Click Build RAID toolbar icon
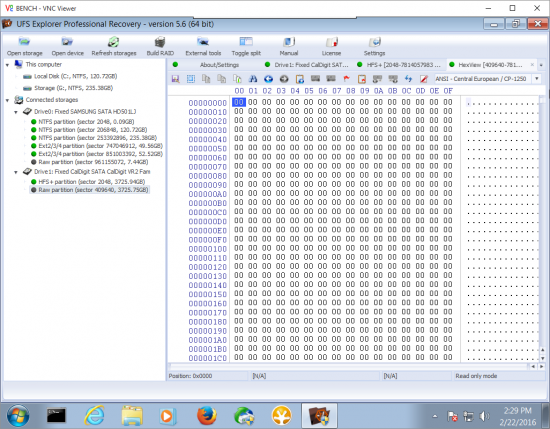This screenshot has height=429, width=550. [160, 46]
